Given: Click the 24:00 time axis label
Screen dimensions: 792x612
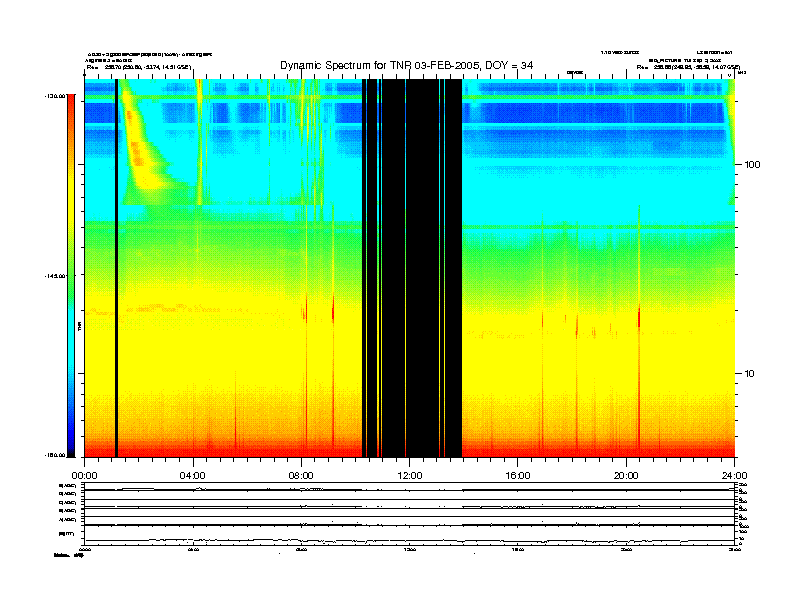Looking at the screenshot, I should point(735,476).
